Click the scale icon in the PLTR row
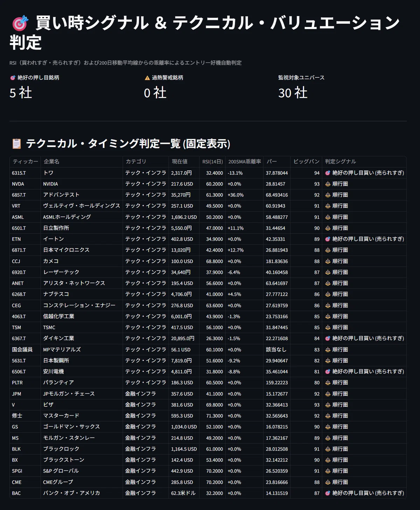Image resolution: width=420 pixels, height=510 pixels. pyautogui.click(x=328, y=383)
